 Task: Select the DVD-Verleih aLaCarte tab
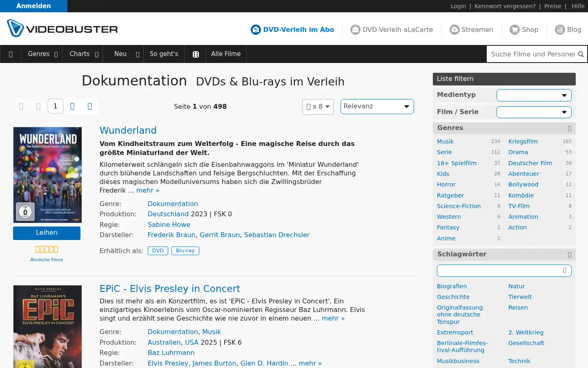392,29
